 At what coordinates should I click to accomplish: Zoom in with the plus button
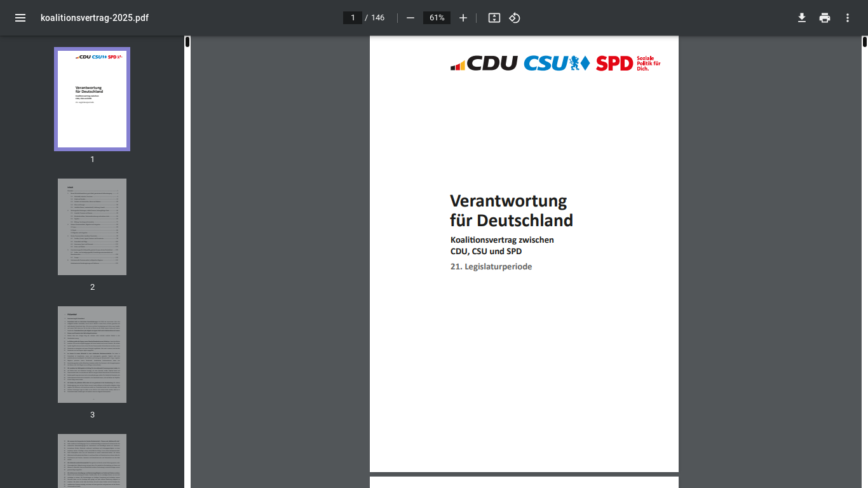point(463,18)
